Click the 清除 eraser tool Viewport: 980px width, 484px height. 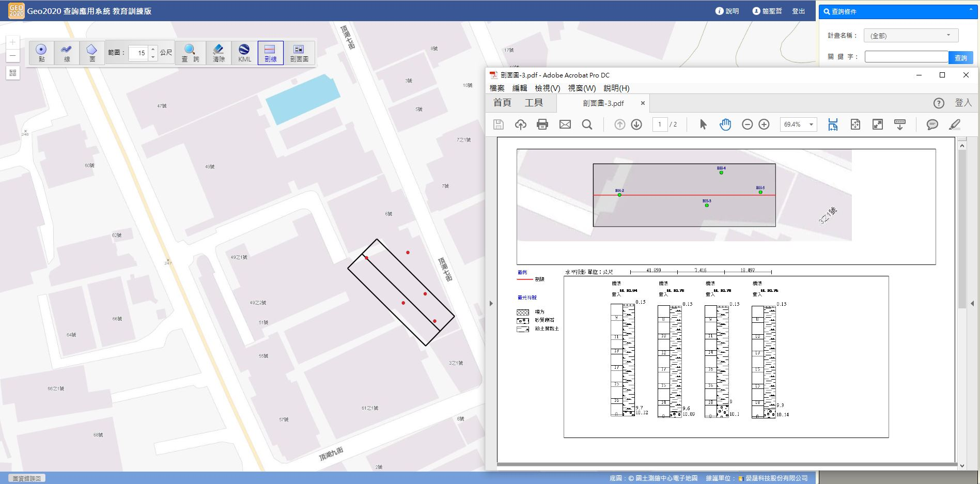219,53
